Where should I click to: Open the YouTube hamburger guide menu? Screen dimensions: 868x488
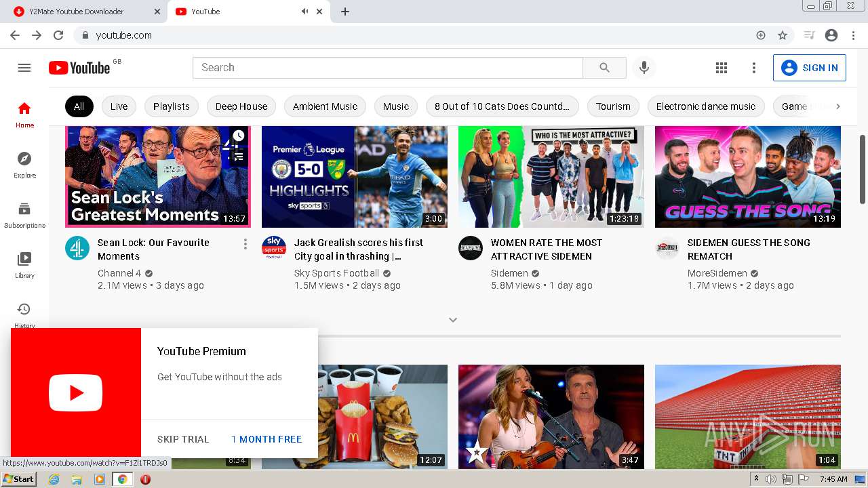pos(24,68)
